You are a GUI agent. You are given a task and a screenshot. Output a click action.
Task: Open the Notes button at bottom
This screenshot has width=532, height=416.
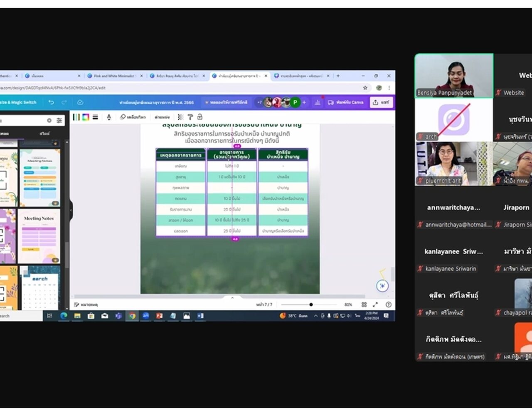coord(86,305)
